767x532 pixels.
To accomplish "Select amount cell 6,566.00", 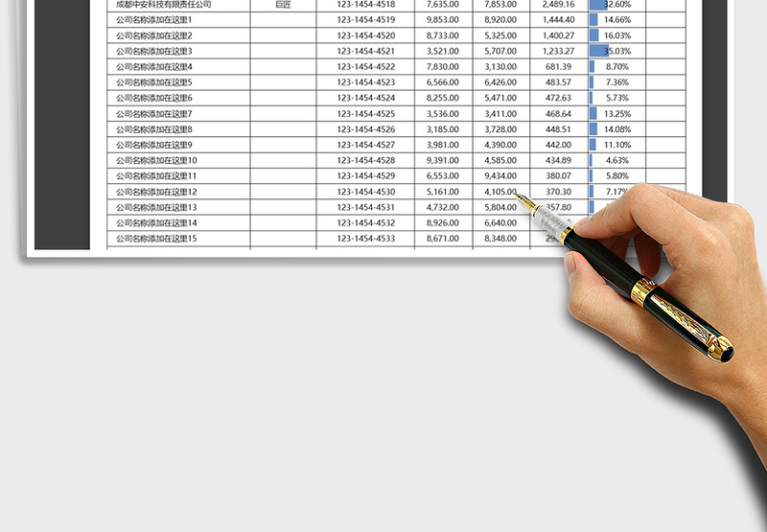I will coord(443,82).
